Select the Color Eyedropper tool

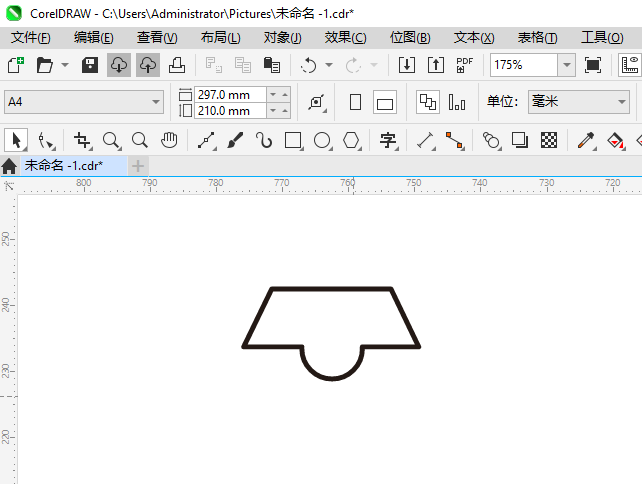pyautogui.click(x=586, y=140)
